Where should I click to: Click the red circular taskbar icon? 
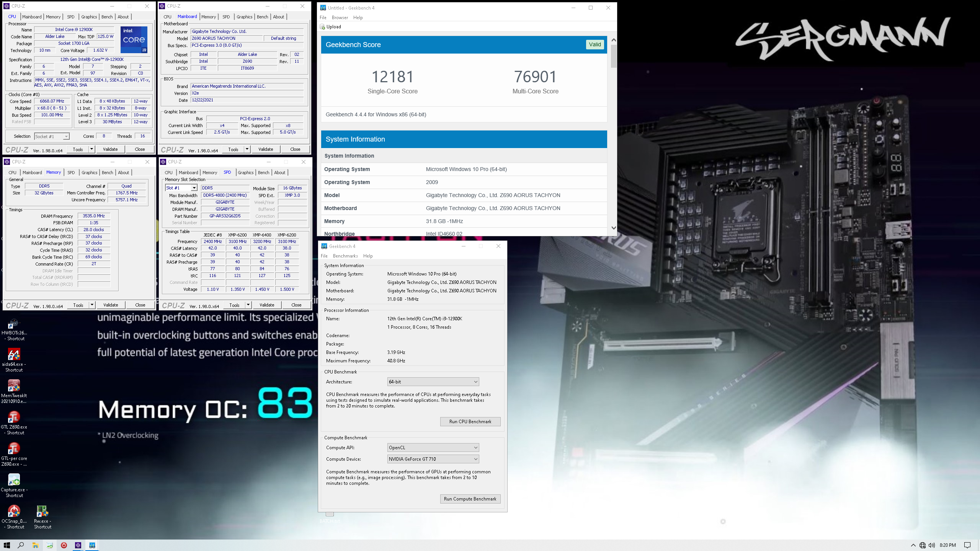pyautogui.click(x=64, y=545)
